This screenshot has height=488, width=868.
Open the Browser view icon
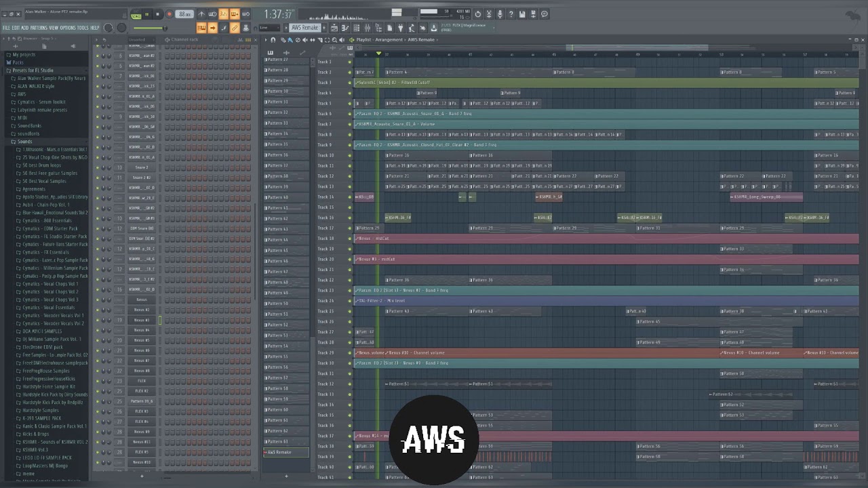[x=378, y=28]
